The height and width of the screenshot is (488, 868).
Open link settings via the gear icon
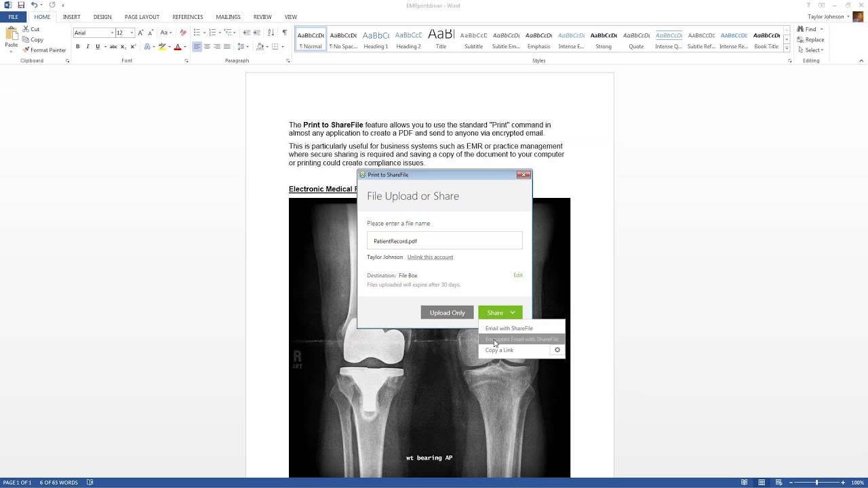[x=557, y=350]
